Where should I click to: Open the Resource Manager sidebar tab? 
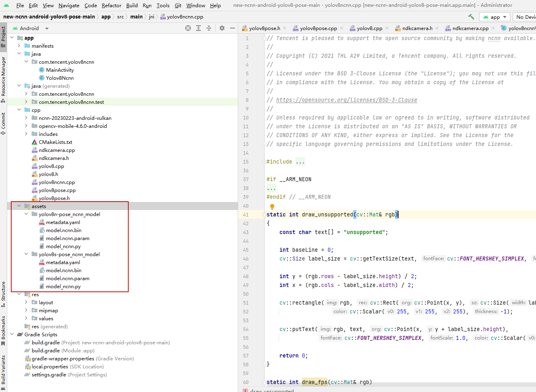tap(3, 79)
